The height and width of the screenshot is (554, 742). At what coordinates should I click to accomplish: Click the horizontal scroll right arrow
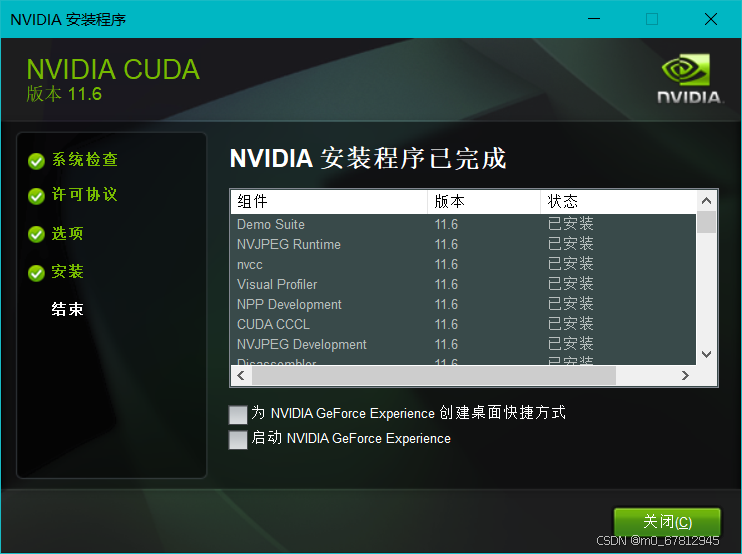coord(685,376)
